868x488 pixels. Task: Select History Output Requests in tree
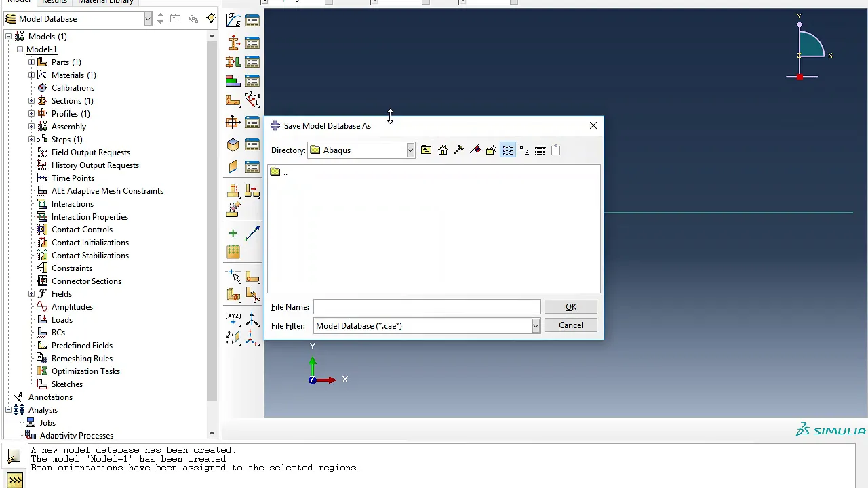click(95, 165)
